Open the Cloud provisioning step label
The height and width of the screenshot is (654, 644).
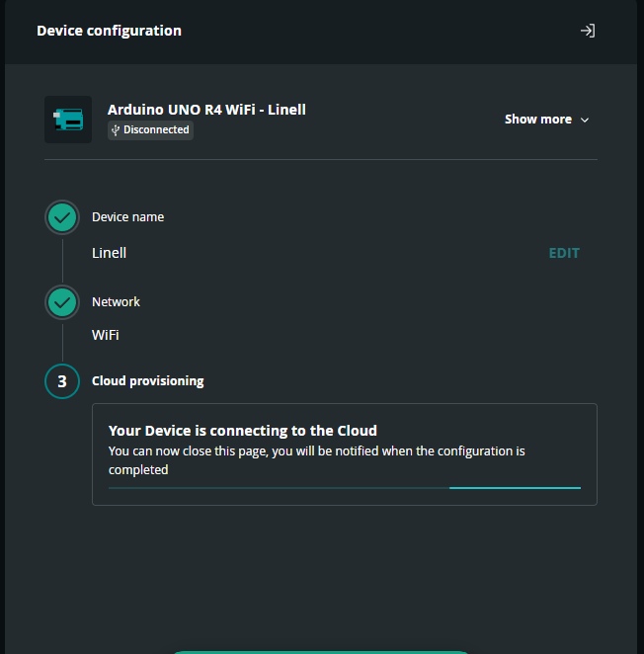click(x=147, y=380)
